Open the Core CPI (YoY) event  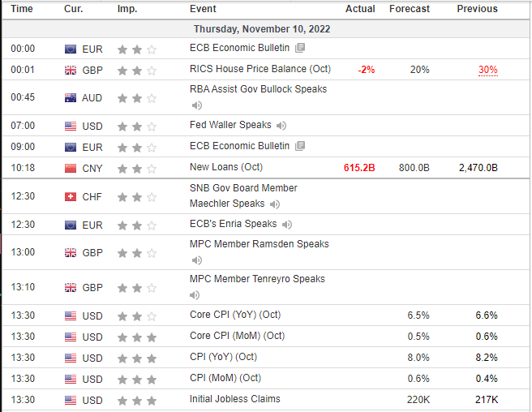click(x=235, y=315)
